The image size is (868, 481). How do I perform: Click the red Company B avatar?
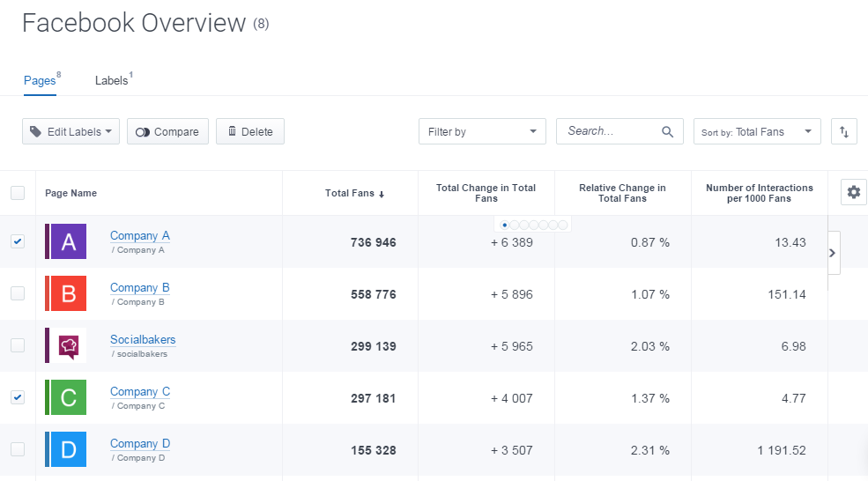coord(67,293)
